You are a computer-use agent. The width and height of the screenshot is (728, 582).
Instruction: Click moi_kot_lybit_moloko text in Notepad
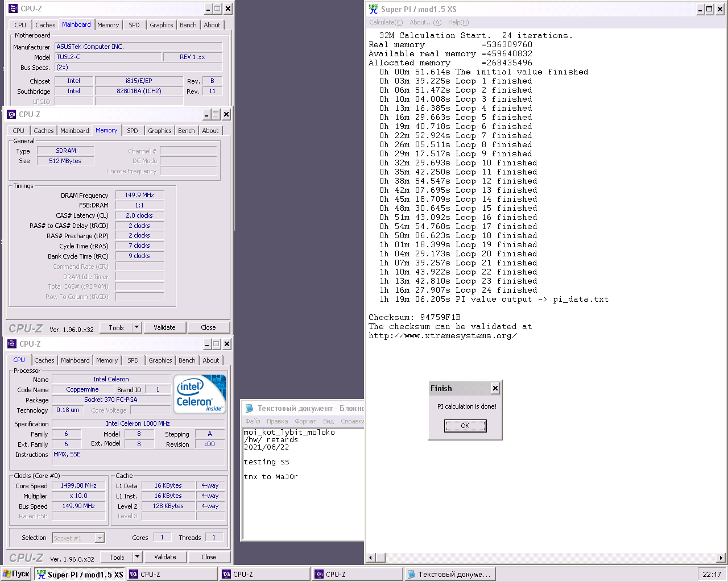[289, 433]
